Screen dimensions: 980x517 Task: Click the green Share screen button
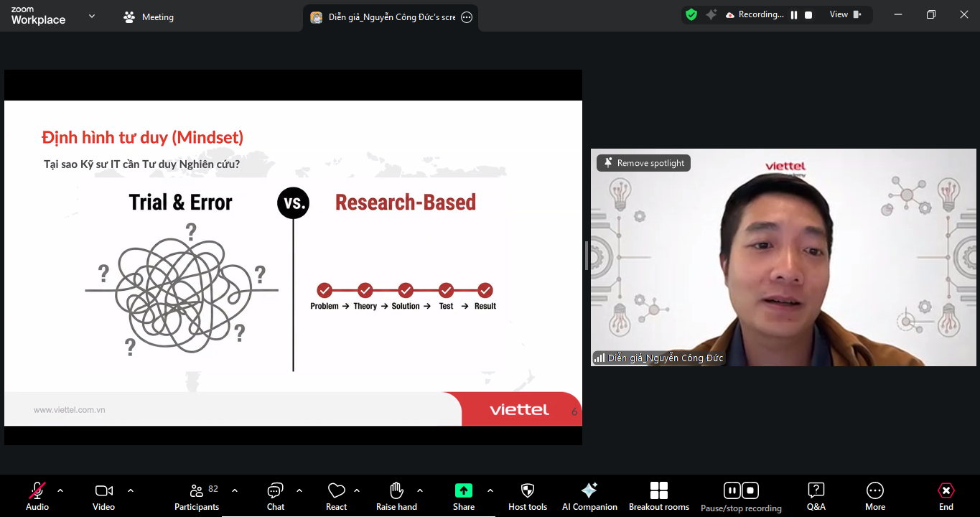tap(464, 491)
